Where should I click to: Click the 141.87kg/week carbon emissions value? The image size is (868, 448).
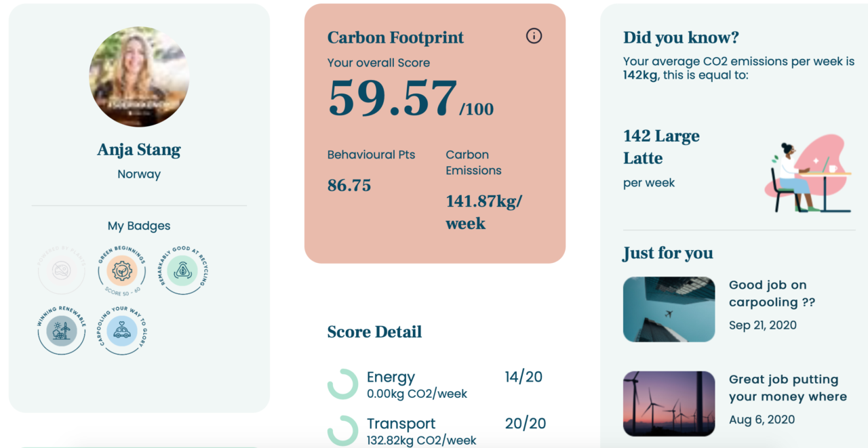[x=484, y=212]
